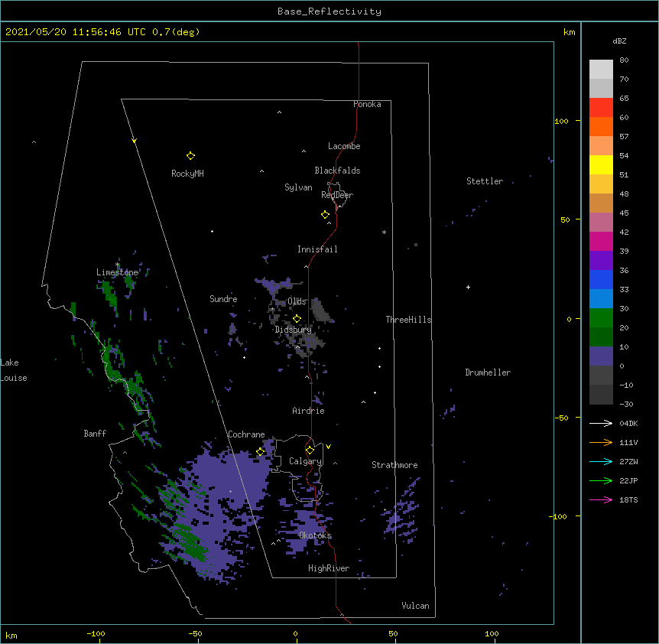The height and width of the screenshot is (644, 659).
Task: Click the -100 tick on bottom axis
Action: (96, 633)
